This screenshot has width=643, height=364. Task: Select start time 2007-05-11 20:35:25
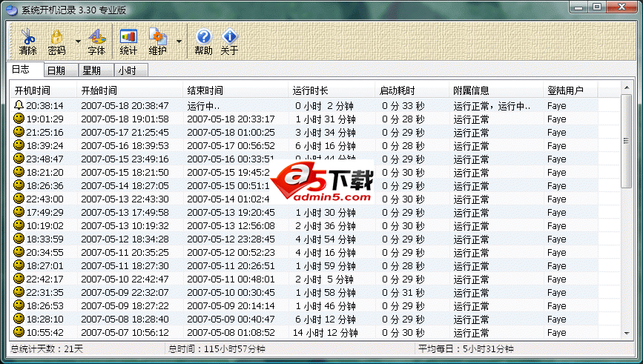(x=125, y=253)
